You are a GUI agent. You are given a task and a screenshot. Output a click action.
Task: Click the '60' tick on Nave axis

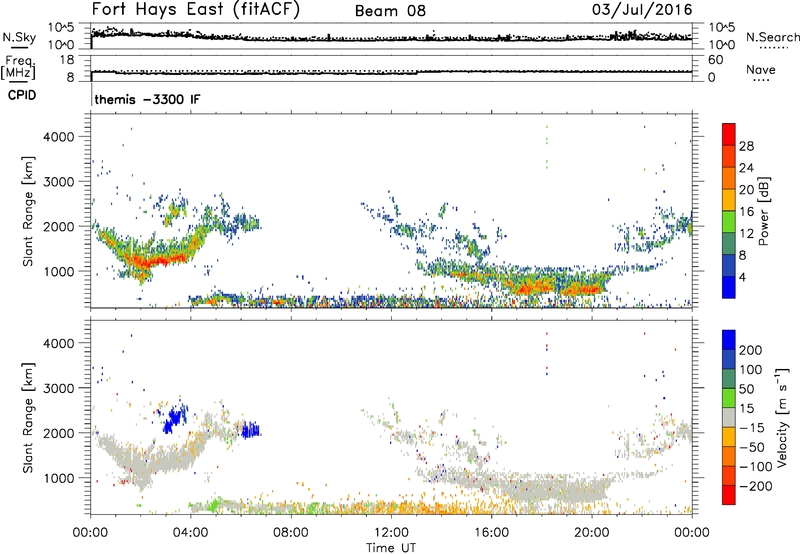point(715,60)
